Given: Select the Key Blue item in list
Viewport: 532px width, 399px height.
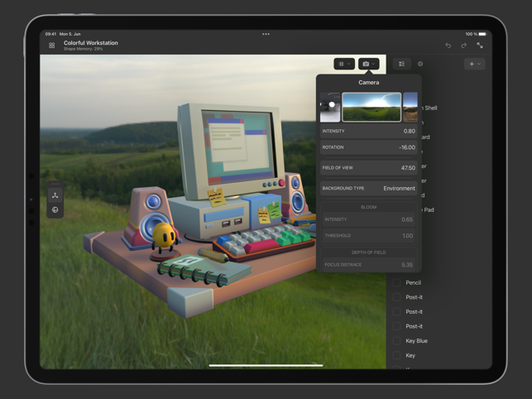Looking at the screenshot, I should pos(416,341).
